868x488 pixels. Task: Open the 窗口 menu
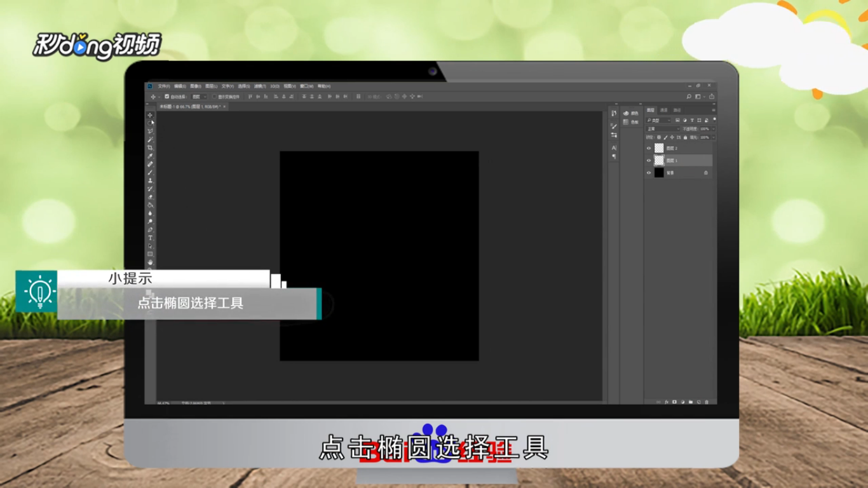[307, 86]
